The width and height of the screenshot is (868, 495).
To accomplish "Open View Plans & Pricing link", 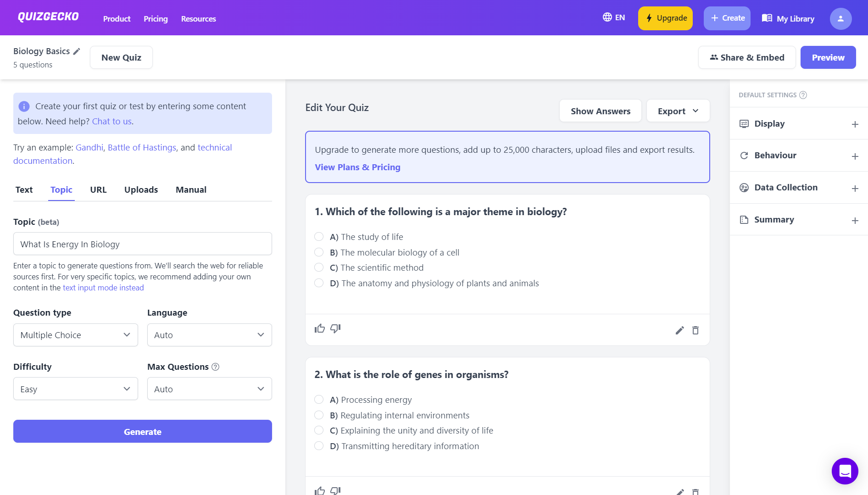I will (x=357, y=167).
